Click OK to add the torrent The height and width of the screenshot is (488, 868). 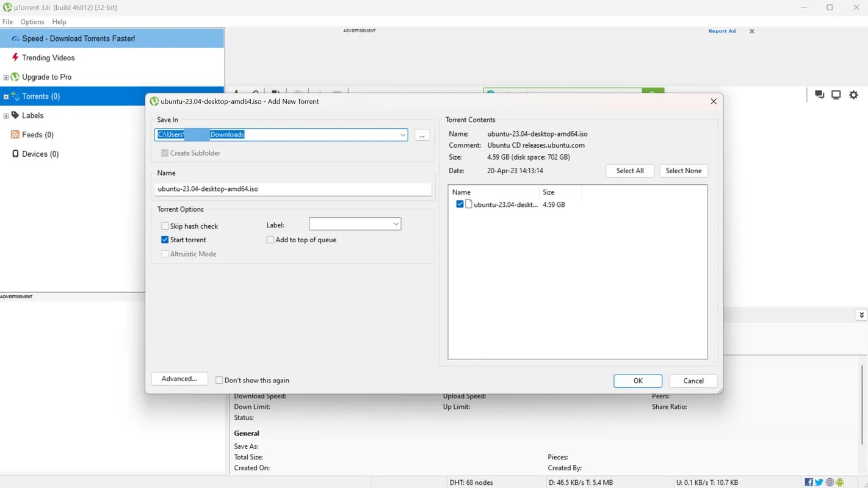(x=638, y=381)
